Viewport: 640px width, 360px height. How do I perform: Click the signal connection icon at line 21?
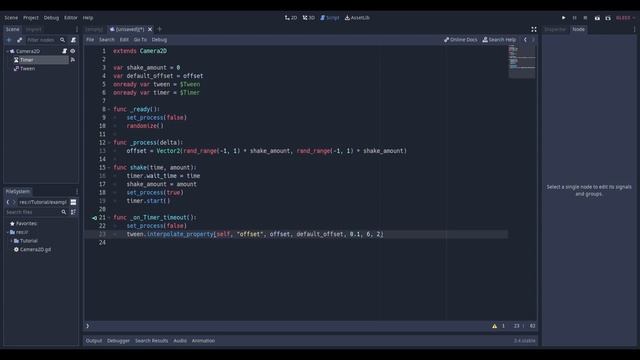pos(95,218)
